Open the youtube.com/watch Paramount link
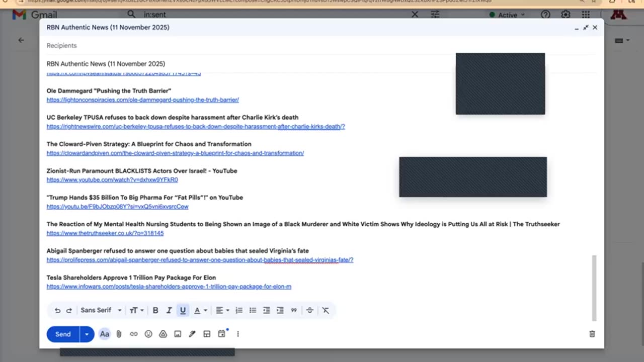The width and height of the screenshot is (644, 362). click(x=112, y=180)
